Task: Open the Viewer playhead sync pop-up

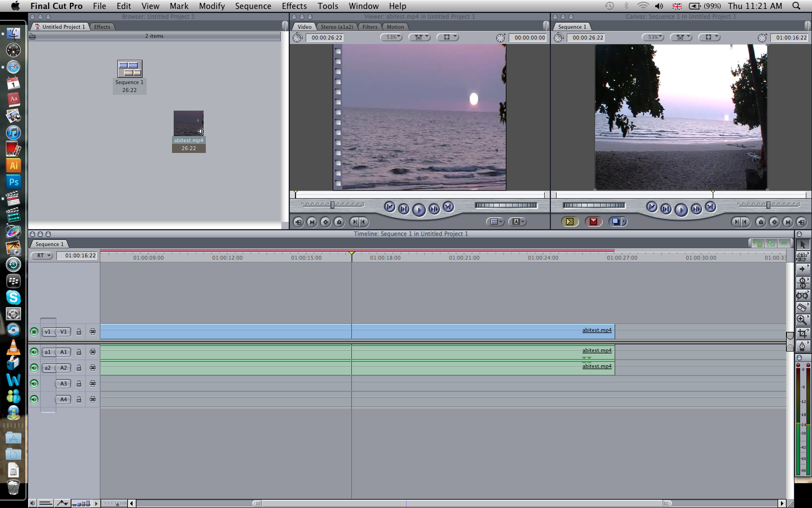Action: (419, 37)
